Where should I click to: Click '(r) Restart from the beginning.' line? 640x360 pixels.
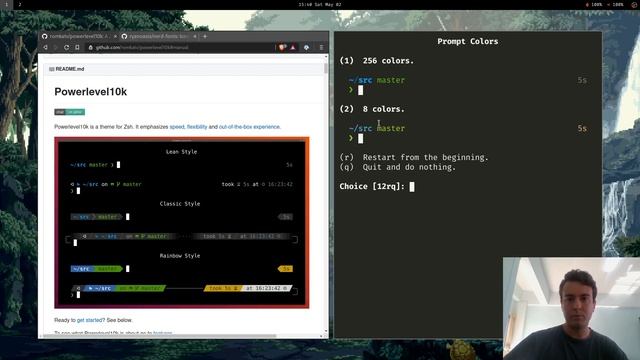414,157
